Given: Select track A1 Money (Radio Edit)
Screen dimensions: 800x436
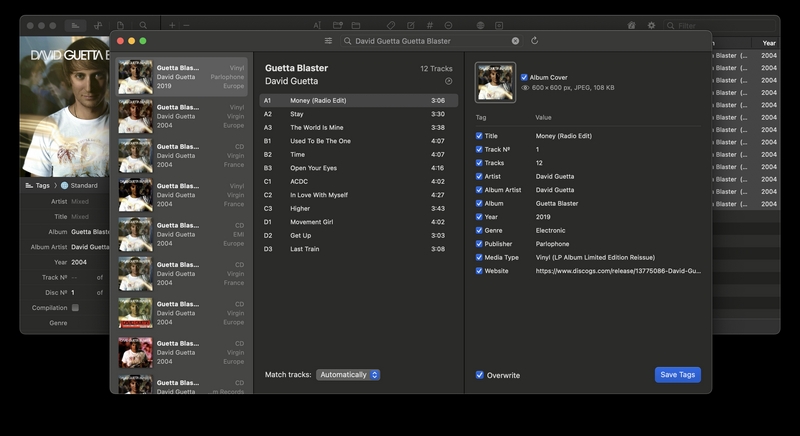Looking at the screenshot, I should pyautogui.click(x=359, y=100).
